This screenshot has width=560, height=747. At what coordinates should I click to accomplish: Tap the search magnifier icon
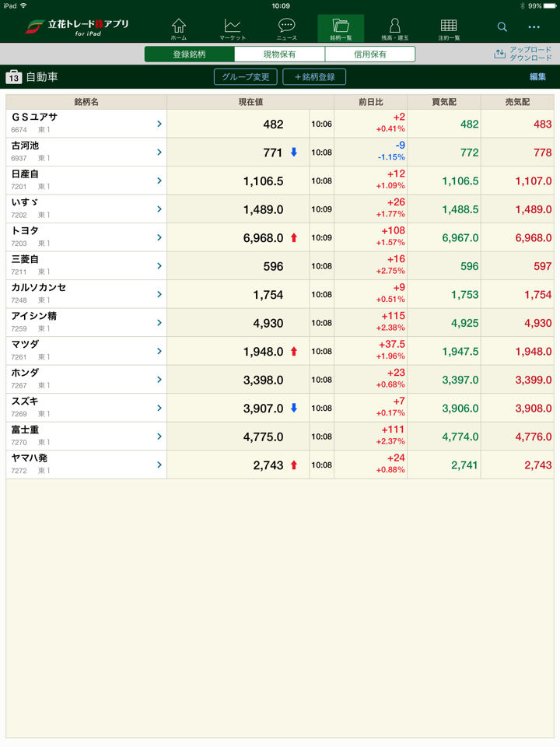[502, 27]
